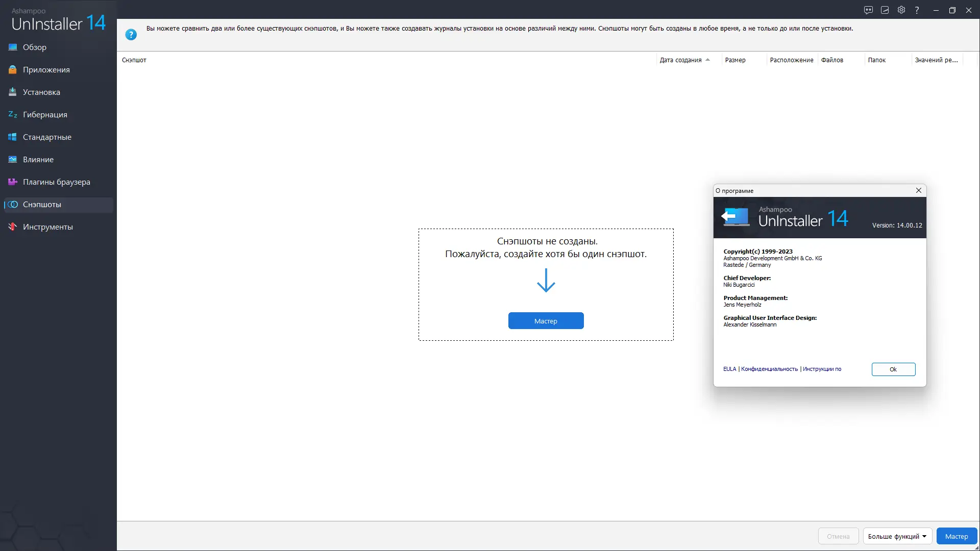Open the EULA link

click(729, 369)
